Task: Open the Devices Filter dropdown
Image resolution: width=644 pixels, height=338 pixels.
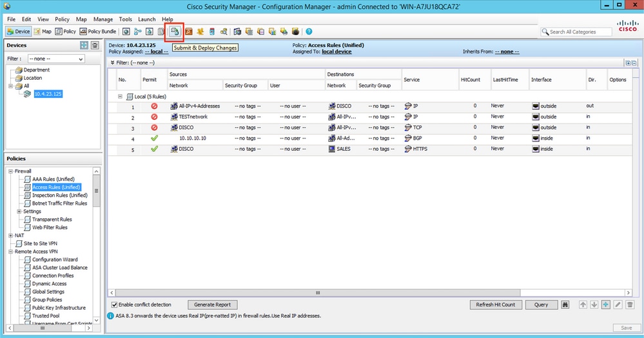Action: coord(56,59)
